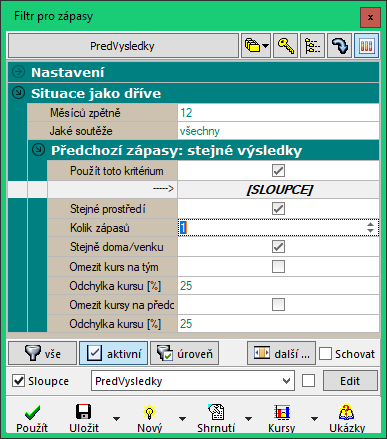The height and width of the screenshot is (439, 387).
Task: Click the úroveň filter button
Action: click(x=184, y=353)
